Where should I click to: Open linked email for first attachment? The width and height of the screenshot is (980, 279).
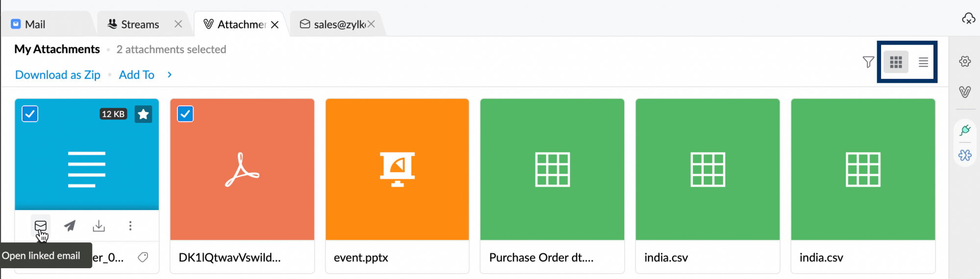40,226
